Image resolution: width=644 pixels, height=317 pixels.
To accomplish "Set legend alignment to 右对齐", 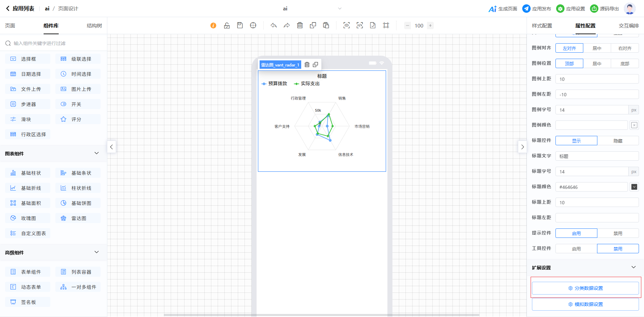I will coord(625,48).
